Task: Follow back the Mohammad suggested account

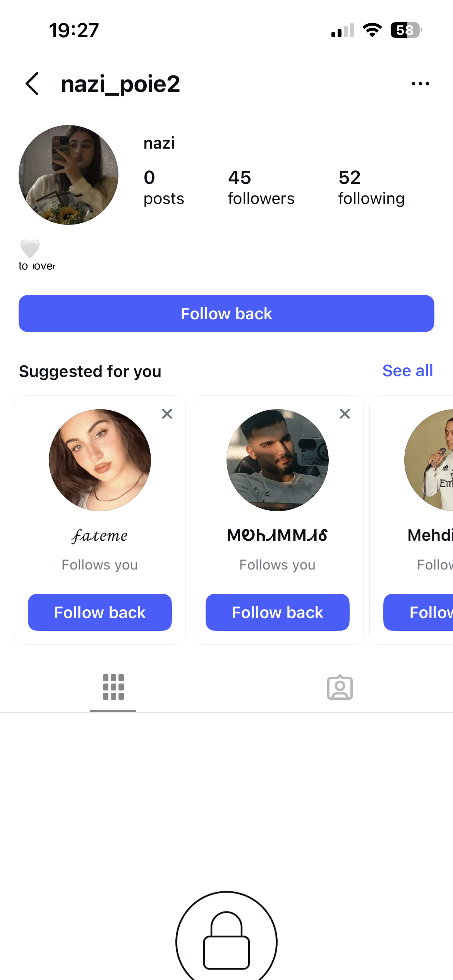Action: (277, 612)
